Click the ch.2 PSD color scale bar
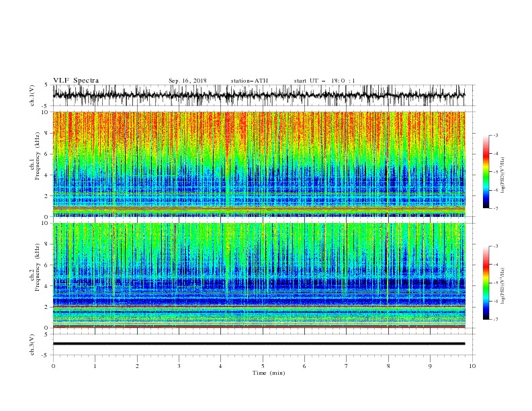The image size is (532, 411). (486, 283)
